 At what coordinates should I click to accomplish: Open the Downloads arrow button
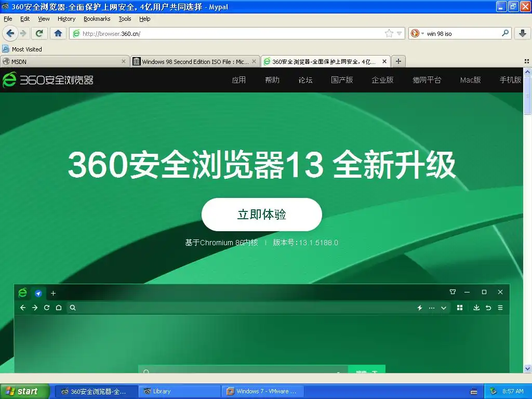(x=523, y=33)
